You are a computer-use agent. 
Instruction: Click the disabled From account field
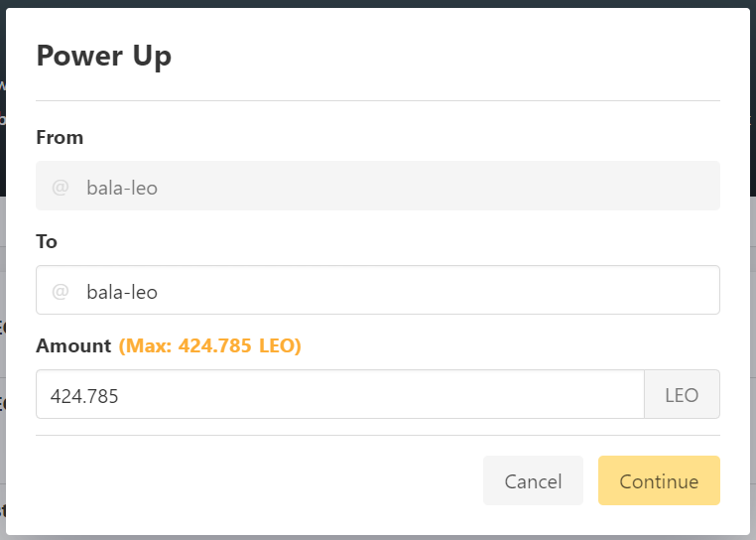click(x=397, y=187)
